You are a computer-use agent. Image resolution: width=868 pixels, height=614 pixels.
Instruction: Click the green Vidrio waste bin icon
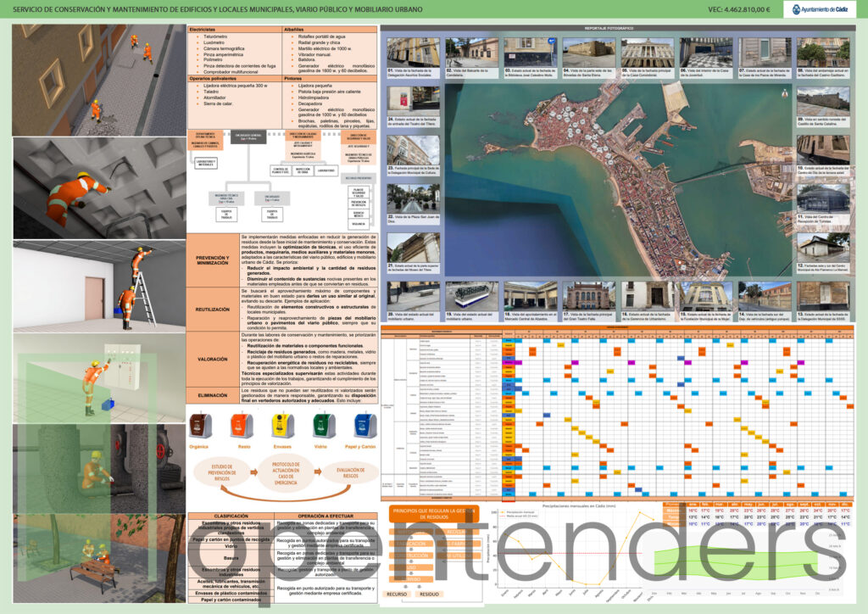click(323, 426)
